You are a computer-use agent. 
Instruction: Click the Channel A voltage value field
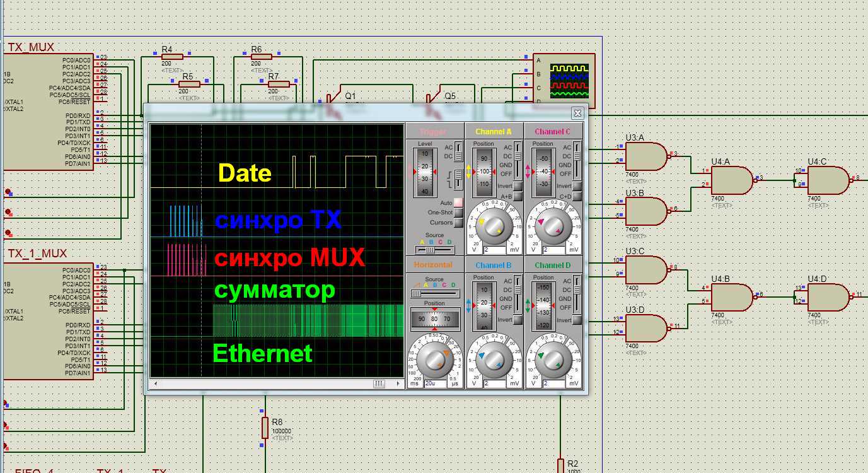494,249
